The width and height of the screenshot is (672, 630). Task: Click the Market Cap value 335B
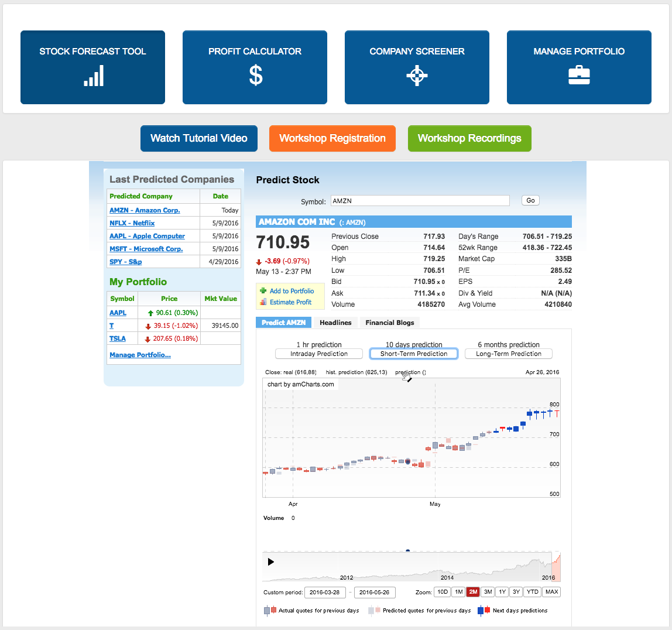click(563, 259)
